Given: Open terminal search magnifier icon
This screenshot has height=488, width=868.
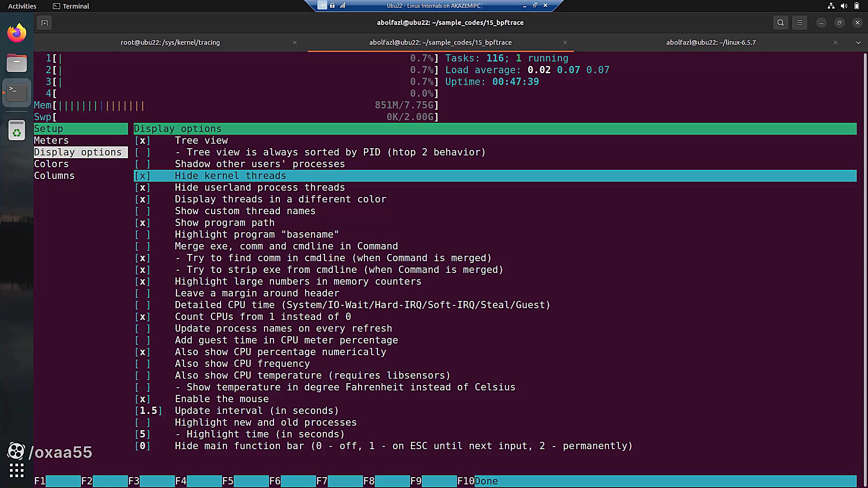Looking at the screenshot, I should point(780,23).
